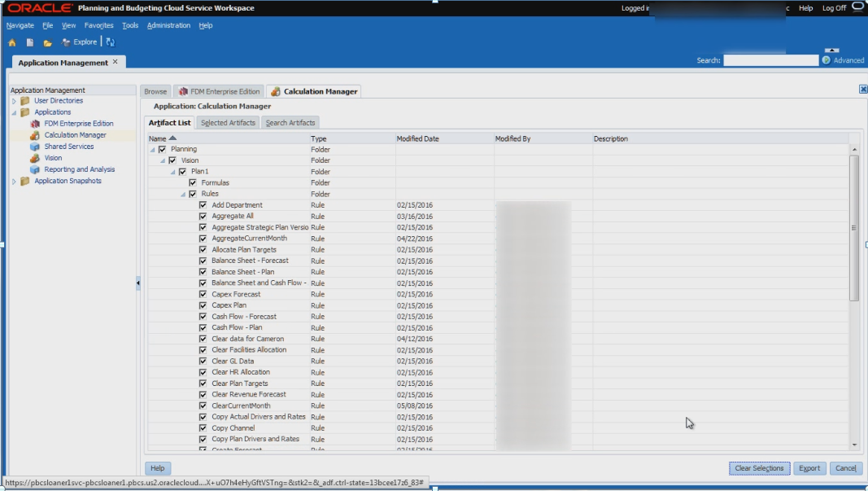This screenshot has width=868, height=491.
Task: Expand the User Directories tree node
Action: [14, 101]
